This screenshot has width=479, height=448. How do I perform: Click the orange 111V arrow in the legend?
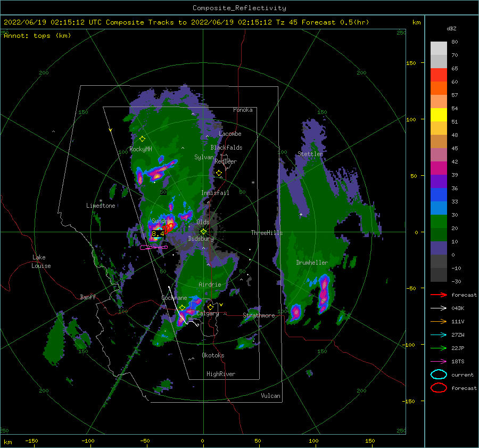pyautogui.click(x=439, y=321)
